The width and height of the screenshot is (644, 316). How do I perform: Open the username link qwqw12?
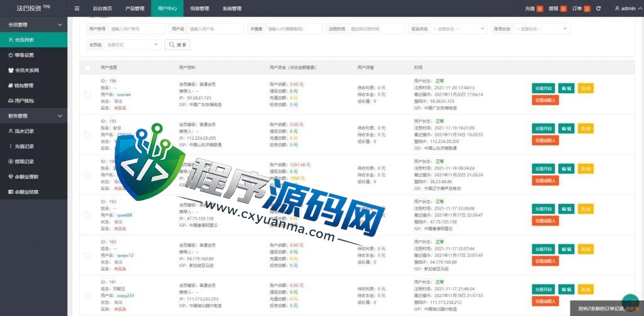(125, 255)
